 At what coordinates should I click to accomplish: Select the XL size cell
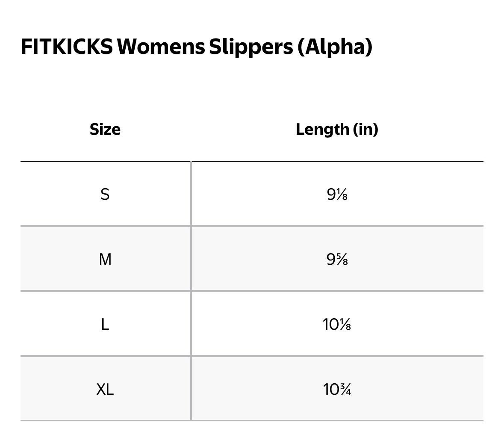click(105, 389)
